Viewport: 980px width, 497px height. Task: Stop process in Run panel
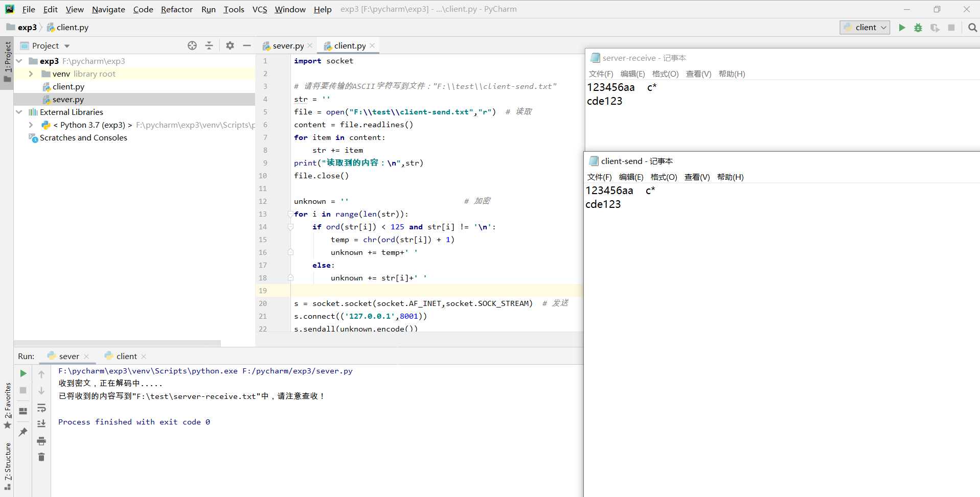pos(23,390)
